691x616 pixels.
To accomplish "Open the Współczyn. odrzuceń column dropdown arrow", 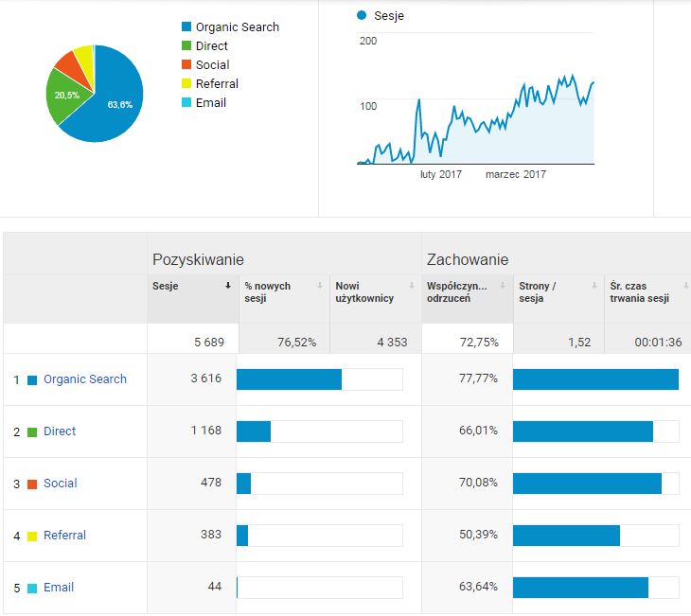I will coord(503,286).
